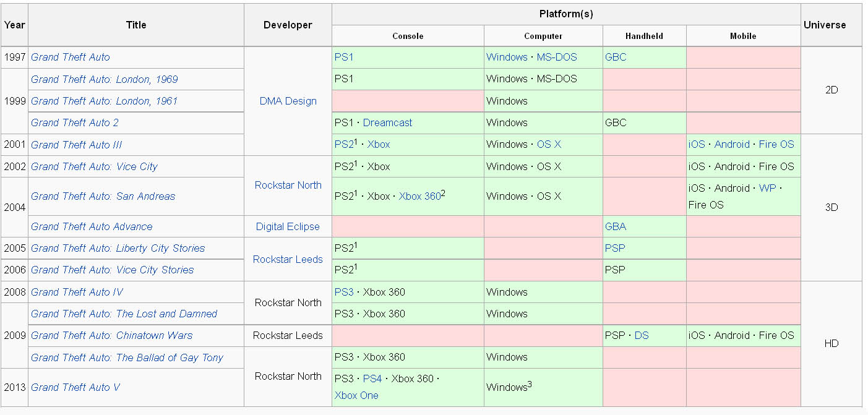Open Grand Theft Auto: Liberty City Stories link

[118, 248]
